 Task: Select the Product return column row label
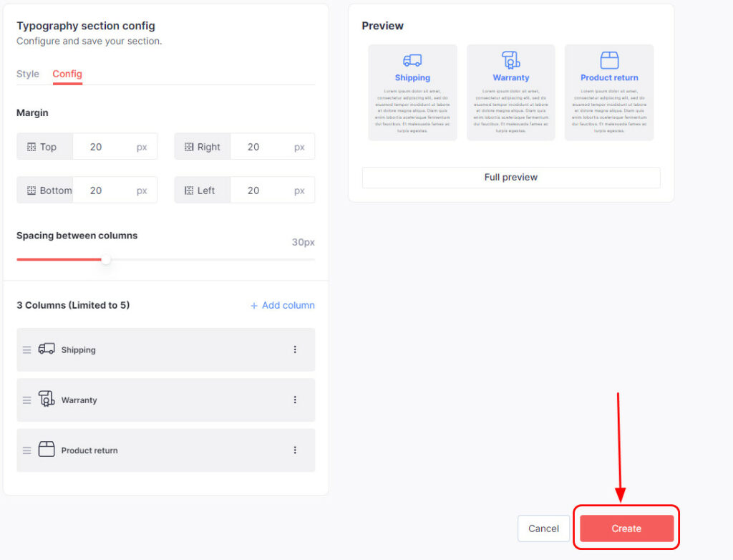[89, 450]
